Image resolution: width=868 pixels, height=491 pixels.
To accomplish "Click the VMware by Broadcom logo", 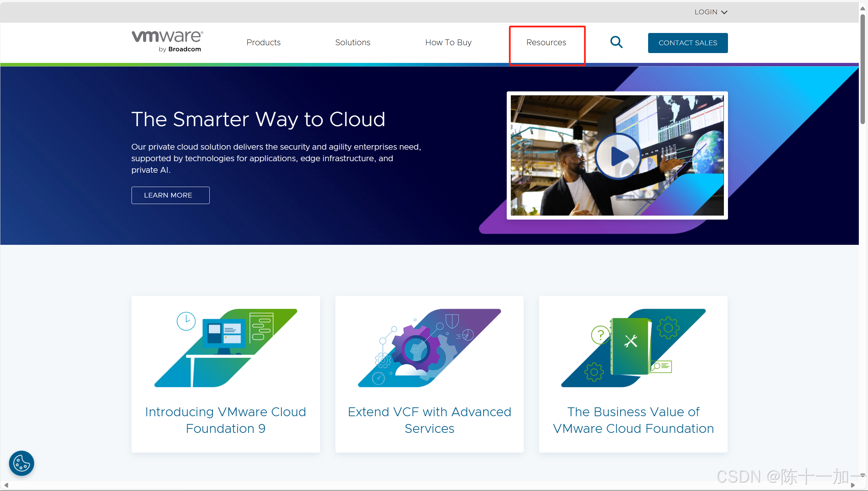I will point(167,41).
